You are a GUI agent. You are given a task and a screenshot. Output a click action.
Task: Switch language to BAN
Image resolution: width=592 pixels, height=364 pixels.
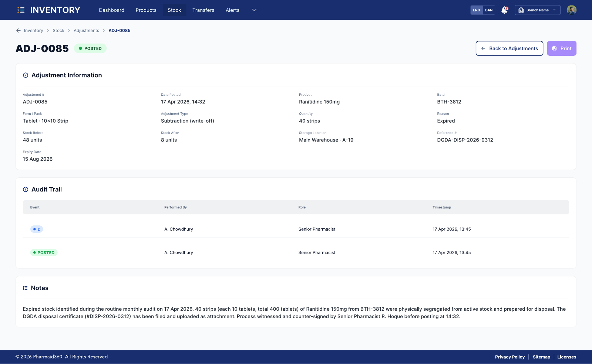pyautogui.click(x=489, y=10)
